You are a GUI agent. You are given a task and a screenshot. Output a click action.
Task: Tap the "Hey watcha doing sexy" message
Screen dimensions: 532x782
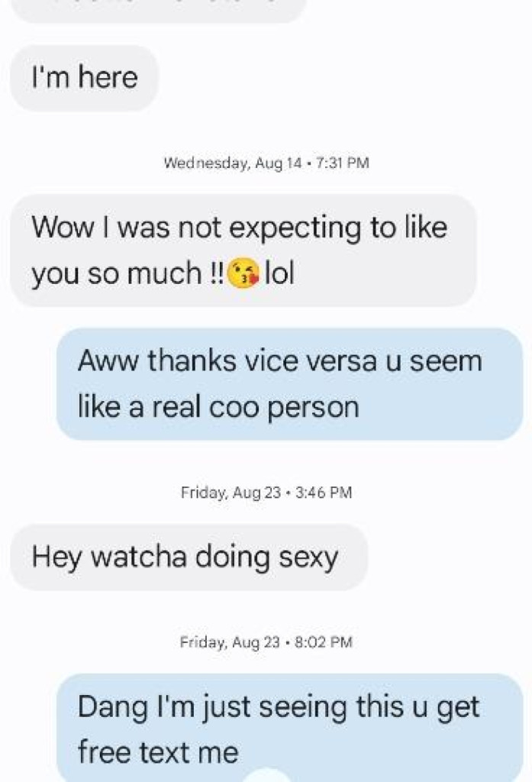(x=189, y=557)
